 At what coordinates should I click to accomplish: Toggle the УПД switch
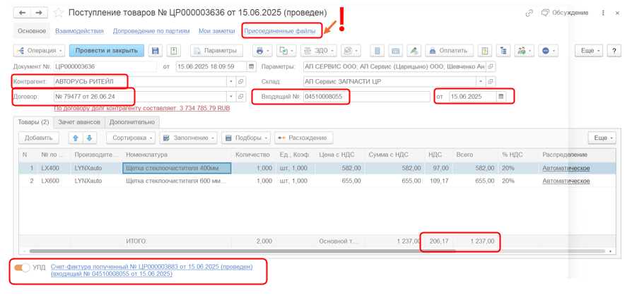click(23, 268)
